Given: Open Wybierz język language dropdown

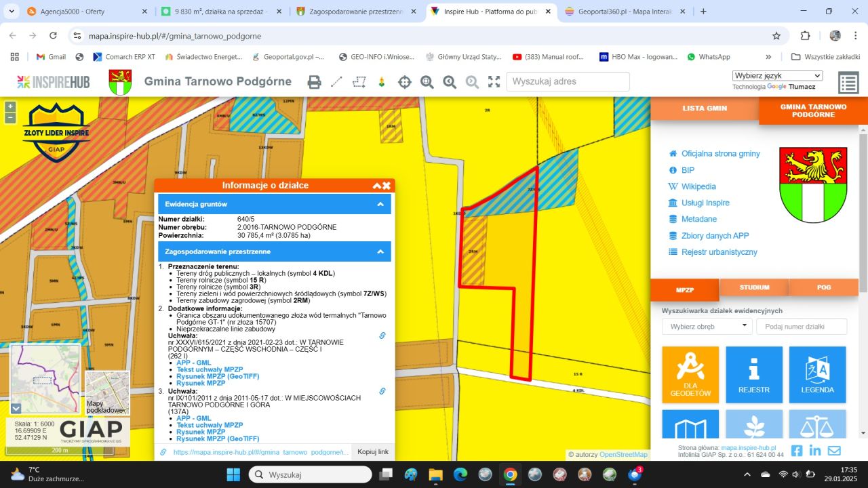Looking at the screenshot, I should click(777, 76).
